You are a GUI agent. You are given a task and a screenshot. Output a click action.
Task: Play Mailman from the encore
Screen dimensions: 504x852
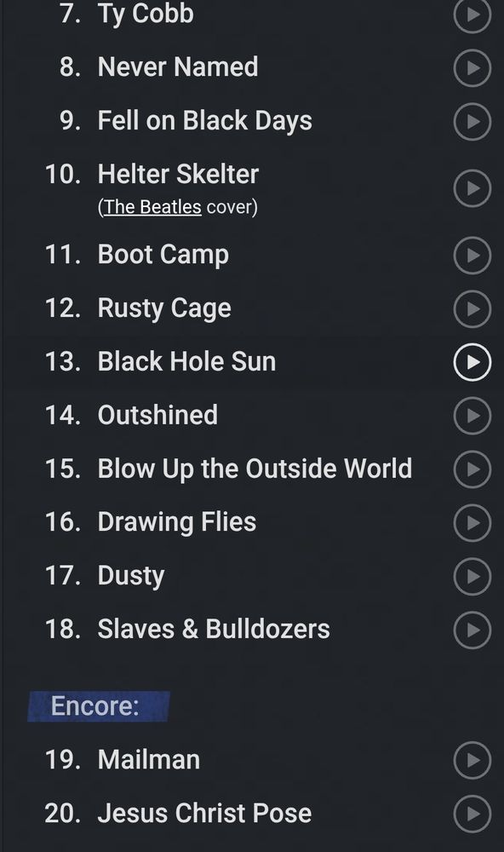(472, 761)
